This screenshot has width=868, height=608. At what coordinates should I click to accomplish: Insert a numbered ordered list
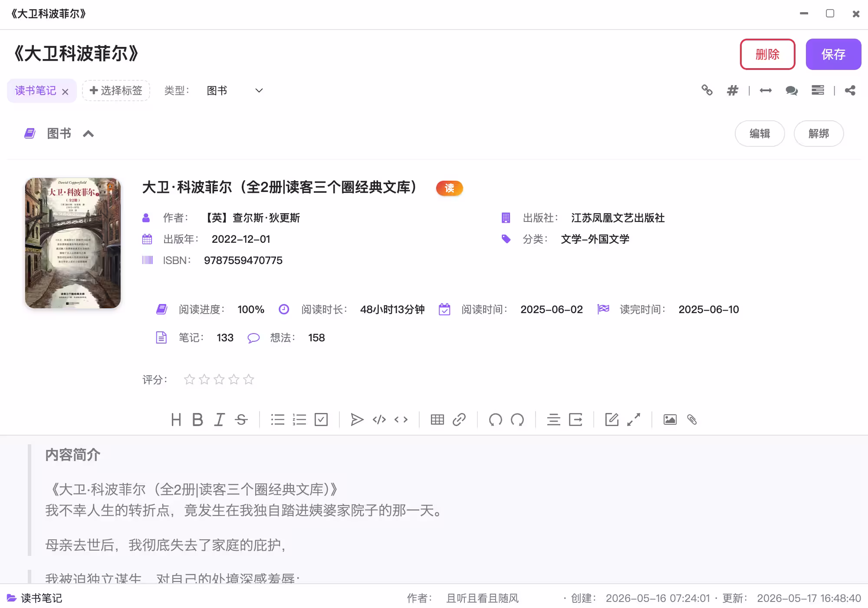[x=299, y=420]
